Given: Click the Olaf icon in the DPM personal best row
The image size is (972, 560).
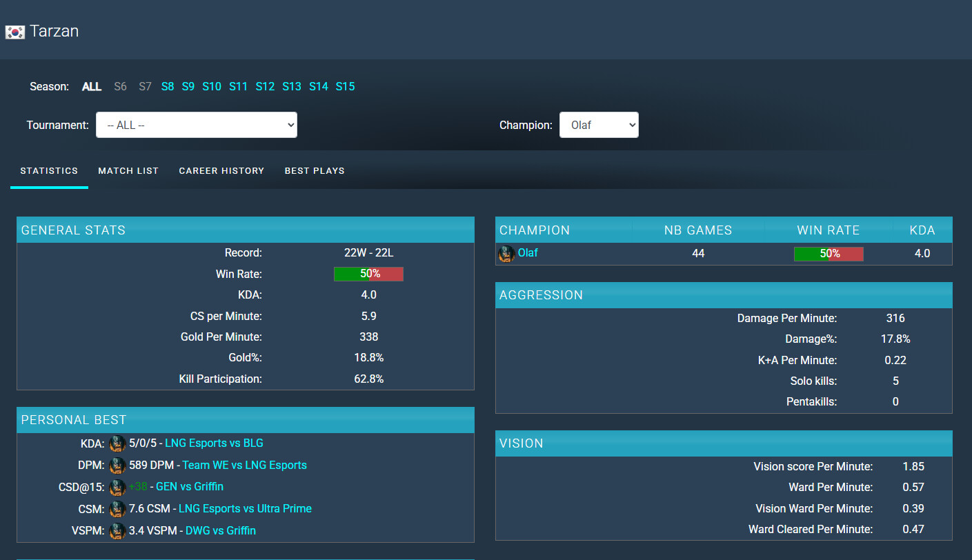Looking at the screenshot, I should point(117,466).
